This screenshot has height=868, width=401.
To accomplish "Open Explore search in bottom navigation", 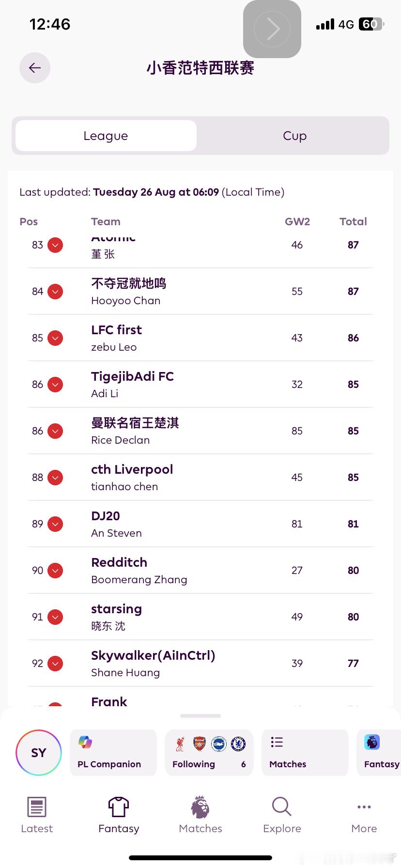I will [x=282, y=815].
